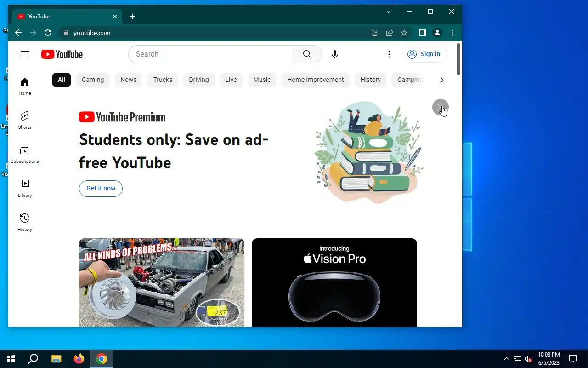The image size is (588, 368).
Task: Filter videos by Driving
Action: point(199,80)
